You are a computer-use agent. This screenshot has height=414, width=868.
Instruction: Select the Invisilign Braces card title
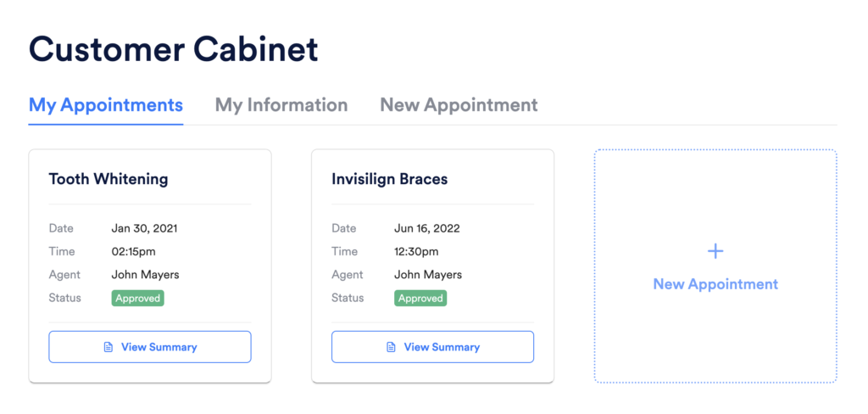389,179
